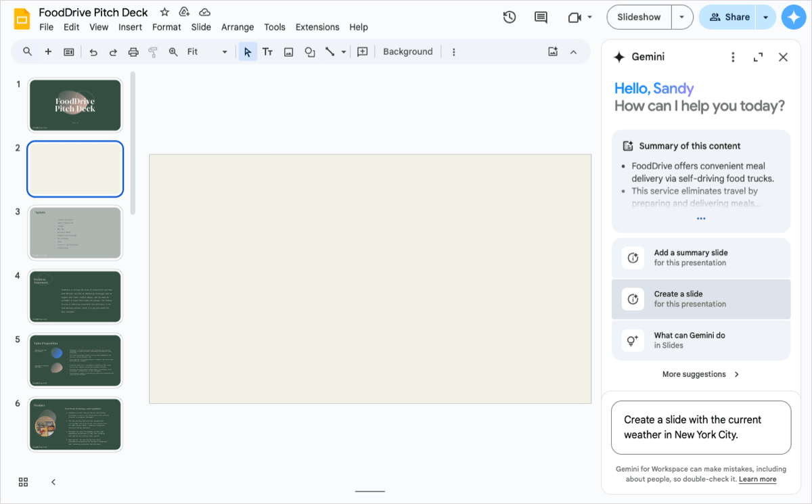This screenshot has width=812, height=504.
Task: Star the FoodDrive Pitch Deck document
Action: (164, 12)
